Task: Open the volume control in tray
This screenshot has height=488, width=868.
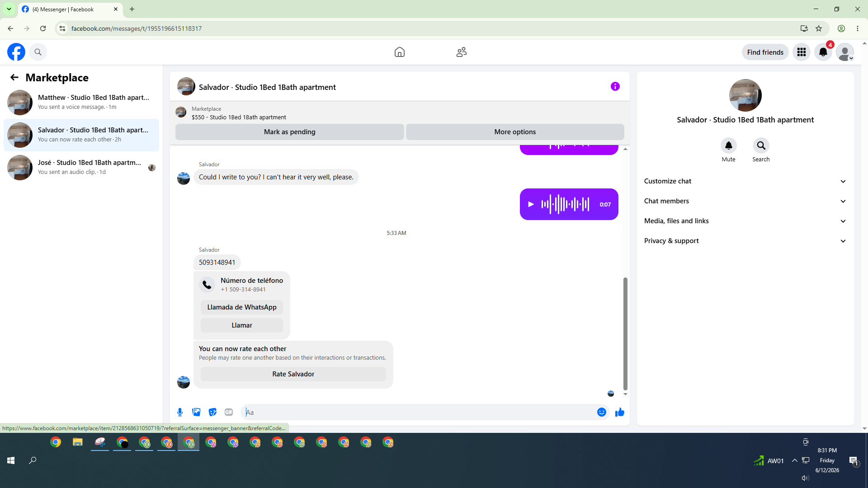Action: pos(805,478)
